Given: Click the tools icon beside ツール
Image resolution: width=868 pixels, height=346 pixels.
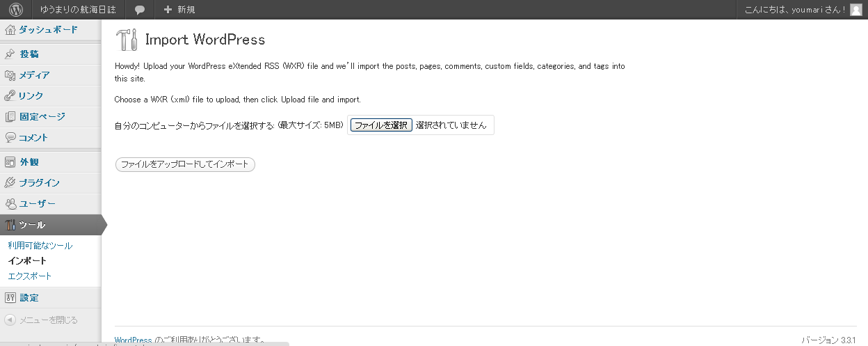Looking at the screenshot, I should click(x=10, y=225).
